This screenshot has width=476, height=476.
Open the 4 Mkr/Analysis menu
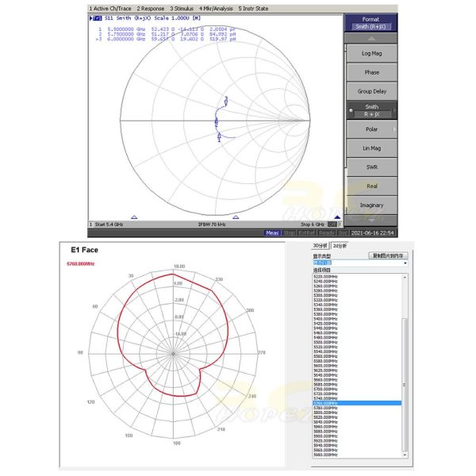[216, 9]
